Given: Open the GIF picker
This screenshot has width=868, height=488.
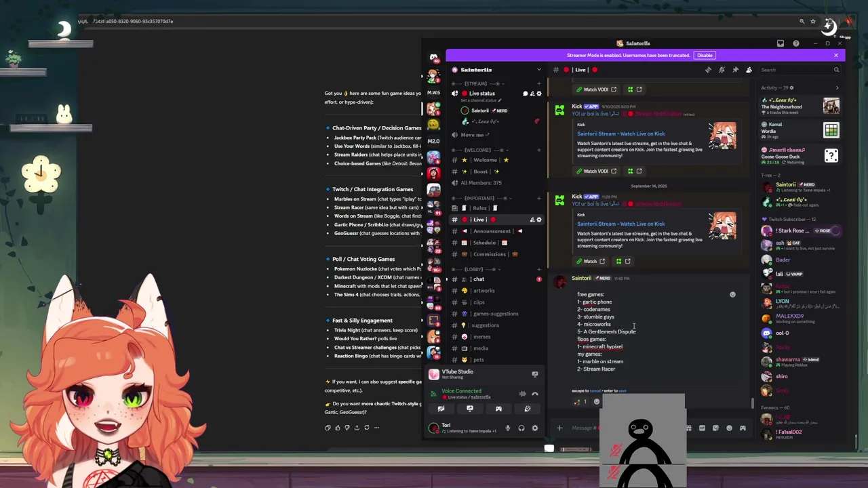Looking at the screenshot, I should tap(702, 428).
